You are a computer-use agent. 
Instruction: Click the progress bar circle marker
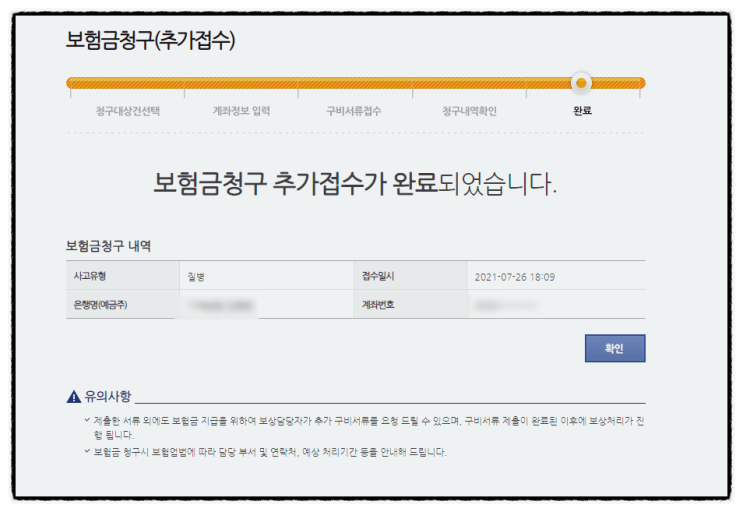pyautogui.click(x=581, y=83)
